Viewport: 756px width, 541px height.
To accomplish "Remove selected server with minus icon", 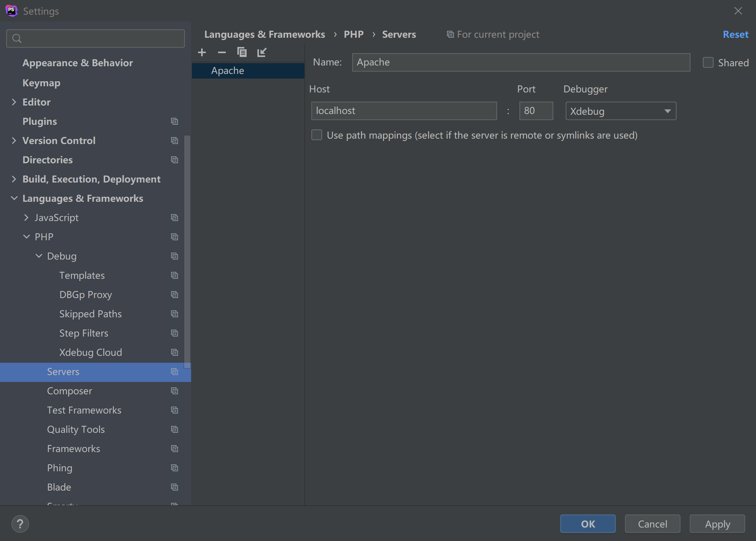I will pos(222,52).
